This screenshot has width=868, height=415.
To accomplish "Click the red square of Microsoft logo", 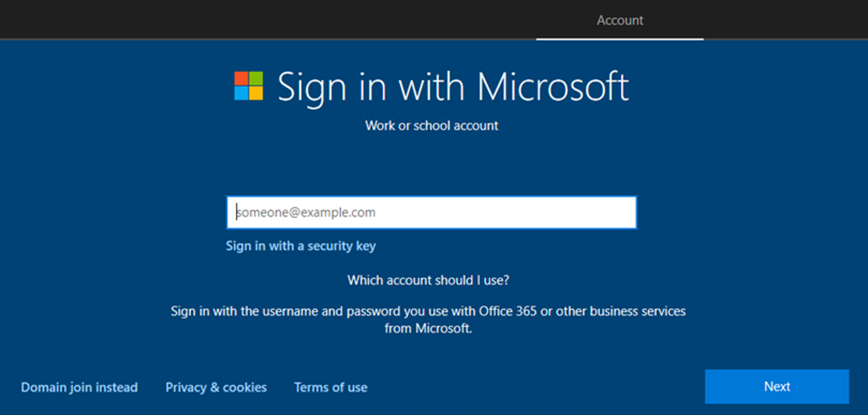I will click(x=241, y=78).
